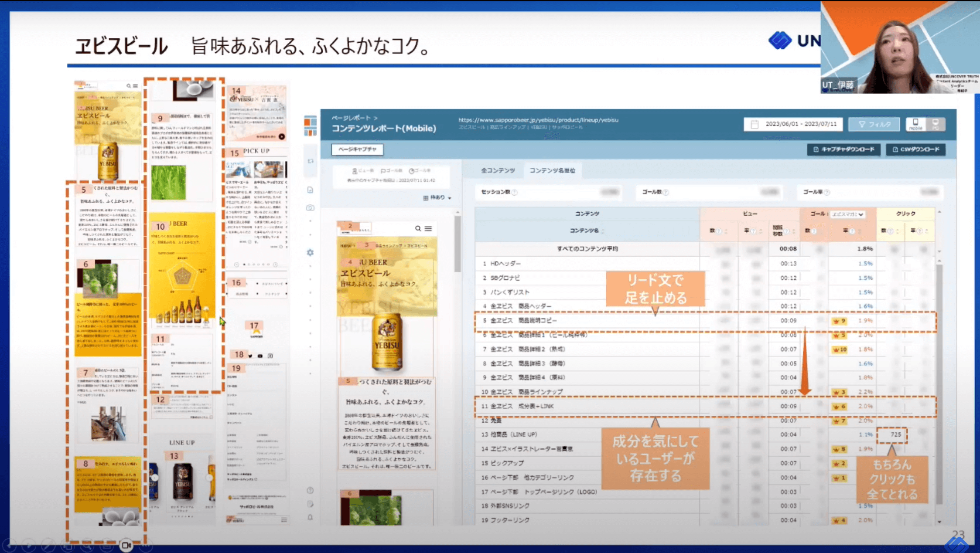Click the 725 click count value
Image resolution: width=980 pixels, height=553 pixels.
tap(895, 434)
